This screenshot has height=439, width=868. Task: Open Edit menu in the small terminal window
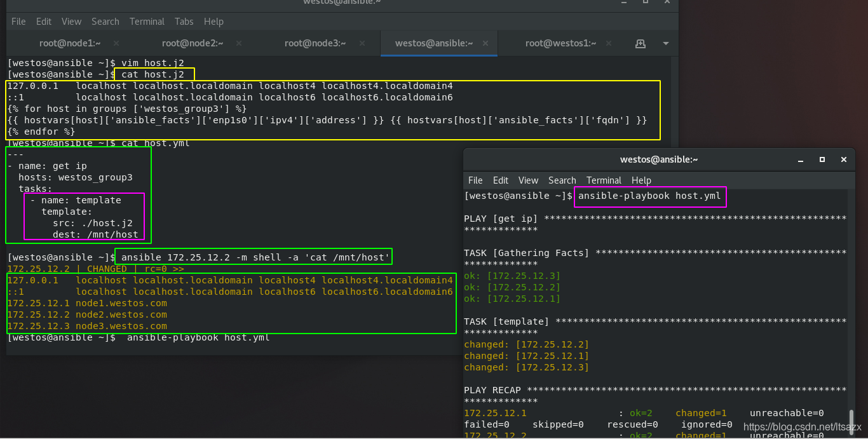coord(501,180)
